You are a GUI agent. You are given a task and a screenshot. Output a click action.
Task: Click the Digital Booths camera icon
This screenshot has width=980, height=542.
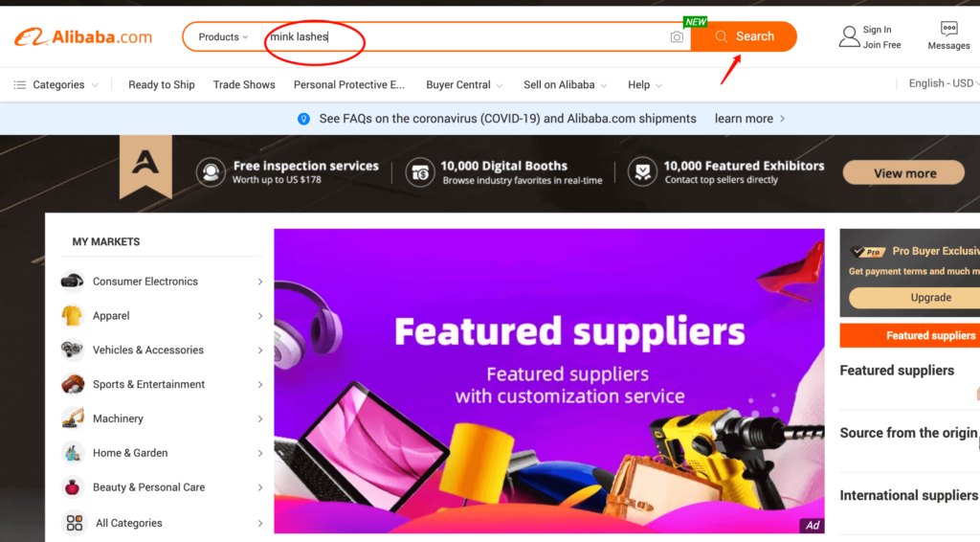[x=420, y=172]
